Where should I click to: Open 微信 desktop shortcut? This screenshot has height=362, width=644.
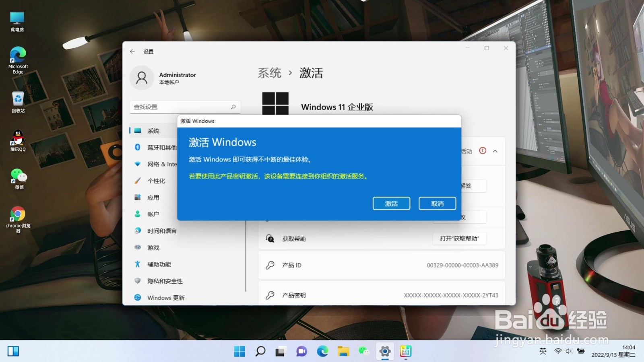pos(19,179)
